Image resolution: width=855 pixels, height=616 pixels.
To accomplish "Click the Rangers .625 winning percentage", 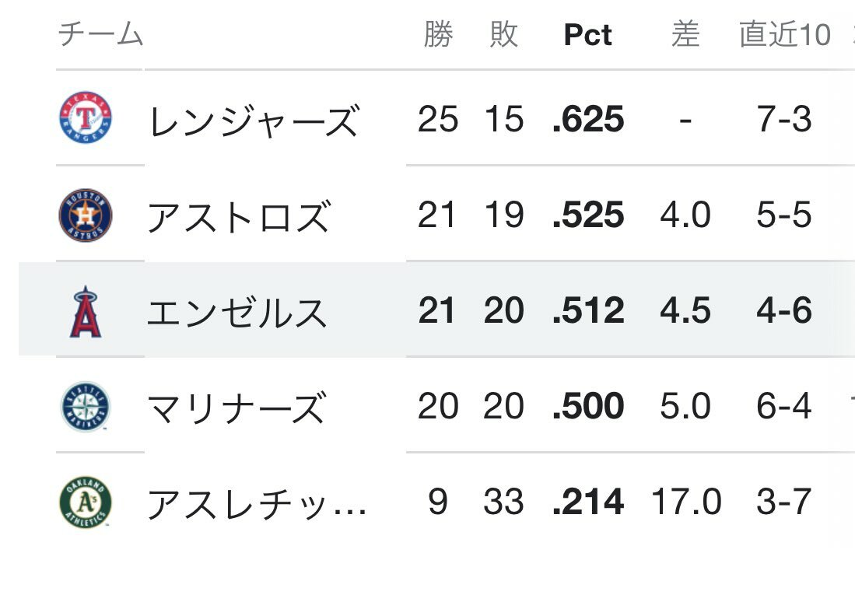I will coord(588,120).
